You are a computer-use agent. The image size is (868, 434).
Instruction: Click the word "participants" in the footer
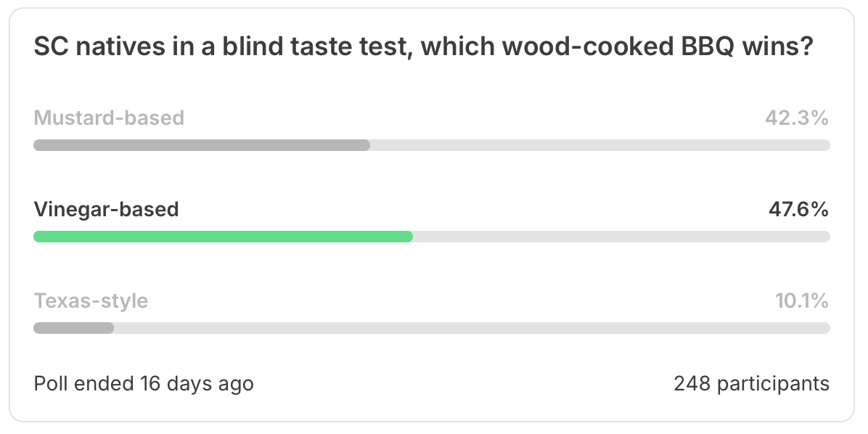(773, 384)
